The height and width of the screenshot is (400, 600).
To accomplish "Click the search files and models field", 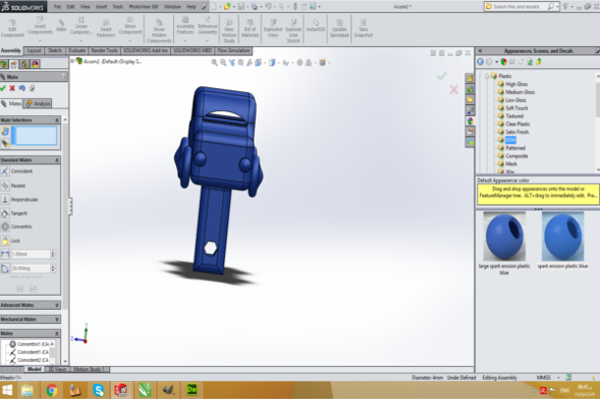I will click(516, 7).
